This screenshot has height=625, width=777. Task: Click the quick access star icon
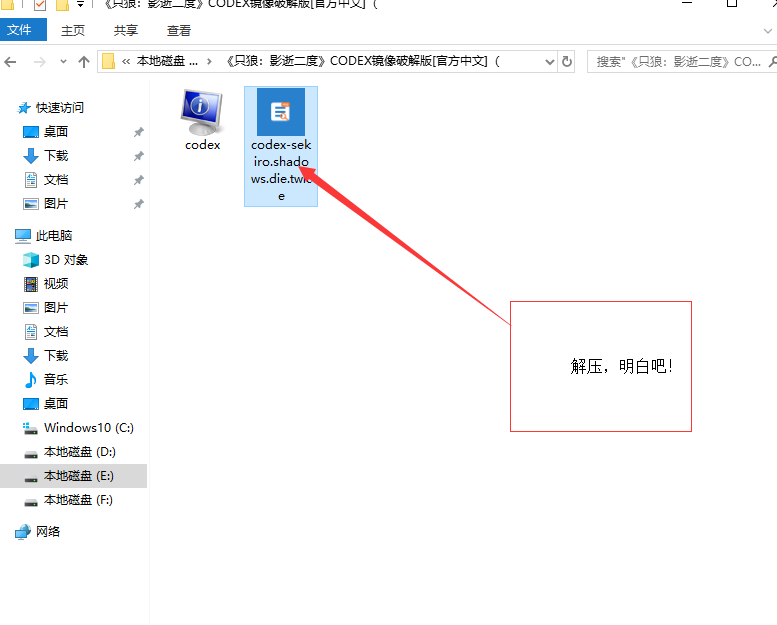pos(23,108)
